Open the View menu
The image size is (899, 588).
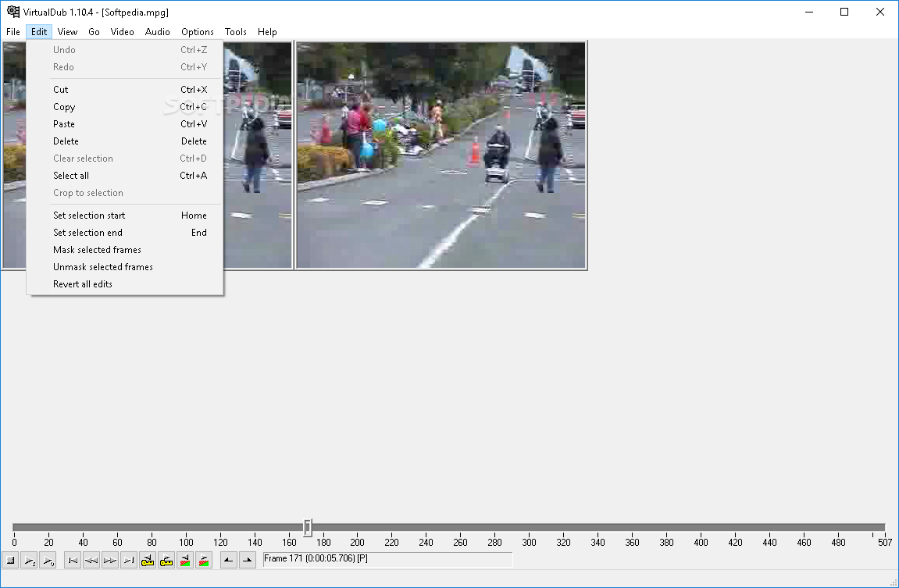click(x=67, y=31)
